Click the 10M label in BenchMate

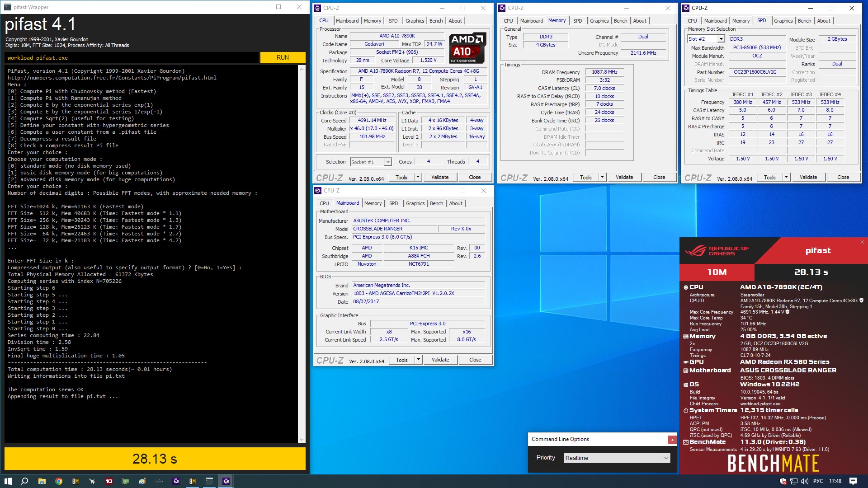[x=717, y=272]
